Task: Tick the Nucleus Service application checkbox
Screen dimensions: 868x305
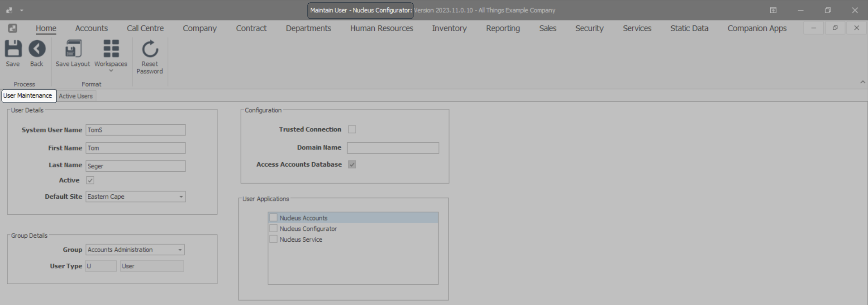Action: pyautogui.click(x=273, y=239)
